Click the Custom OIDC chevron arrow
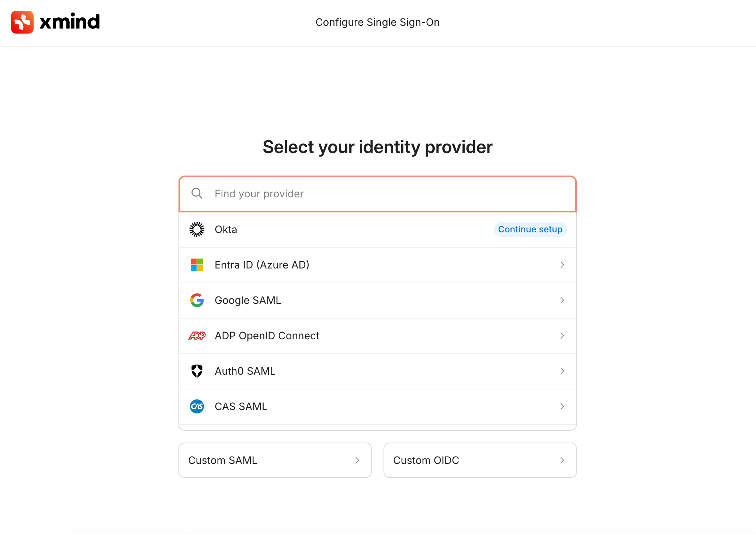This screenshot has width=756, height=534. 562,460
